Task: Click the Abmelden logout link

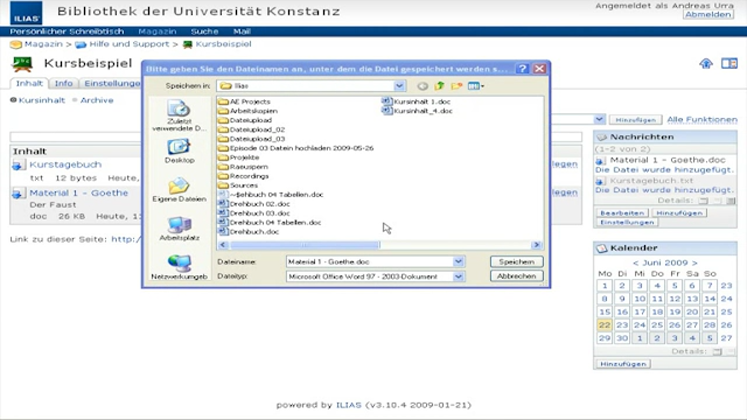Action: (707, 15)
